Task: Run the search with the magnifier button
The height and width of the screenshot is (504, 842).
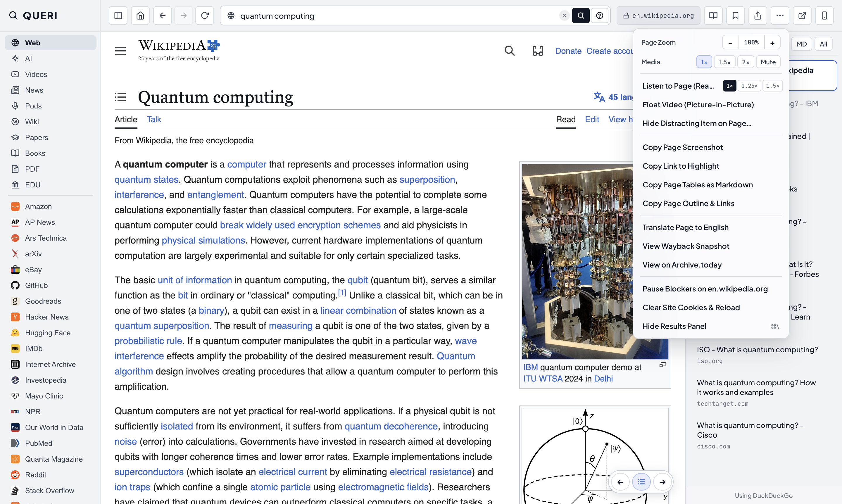Action: pyautogui.click(x=581, y=15)
